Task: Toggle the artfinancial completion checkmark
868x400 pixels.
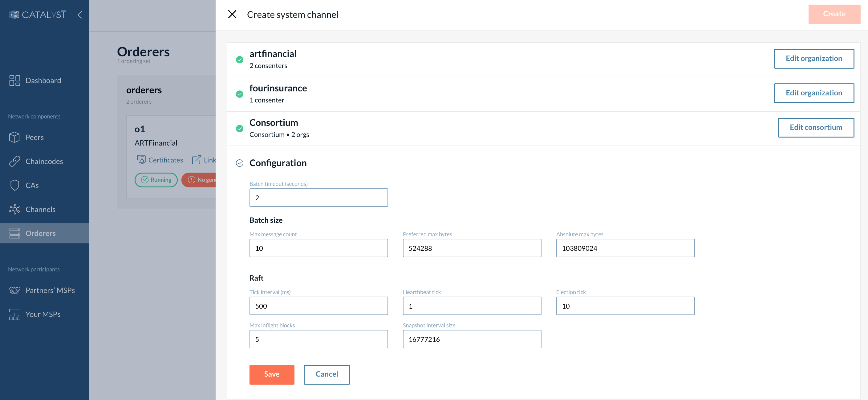Action: (240, 60)
